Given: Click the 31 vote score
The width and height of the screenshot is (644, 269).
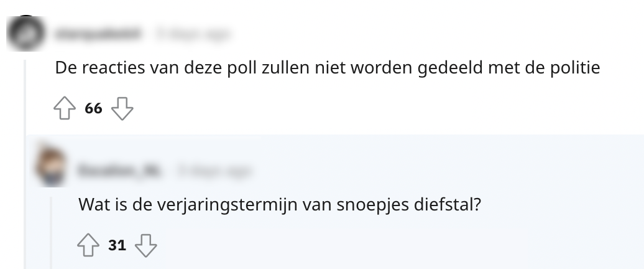Looking at the screenshot, I should [x=117, y=245].
